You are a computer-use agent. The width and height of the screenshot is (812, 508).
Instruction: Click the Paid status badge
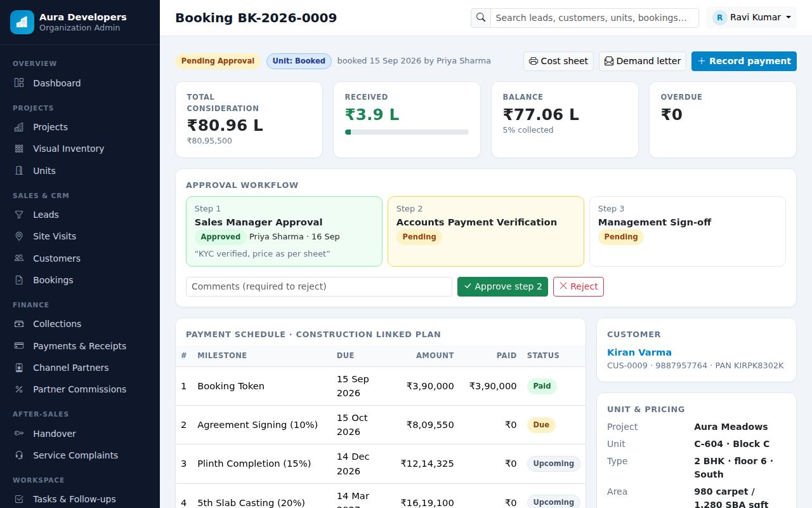tap(542, 386)
